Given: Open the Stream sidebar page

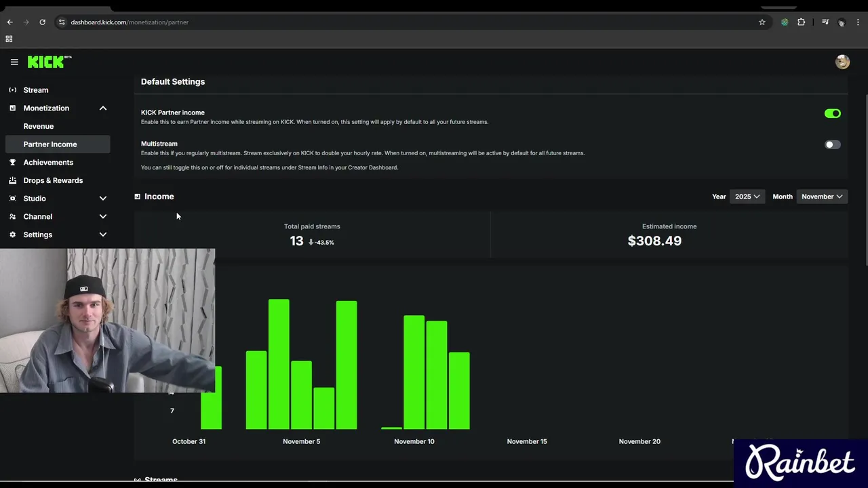Looking at the screenshot, I should click(x=36, y=90).
